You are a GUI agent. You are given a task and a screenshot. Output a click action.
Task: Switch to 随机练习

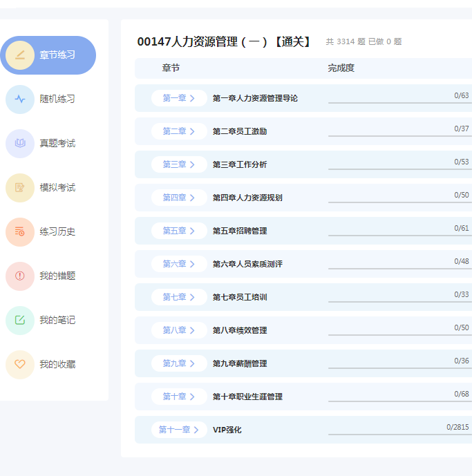(x=57, y=99)
